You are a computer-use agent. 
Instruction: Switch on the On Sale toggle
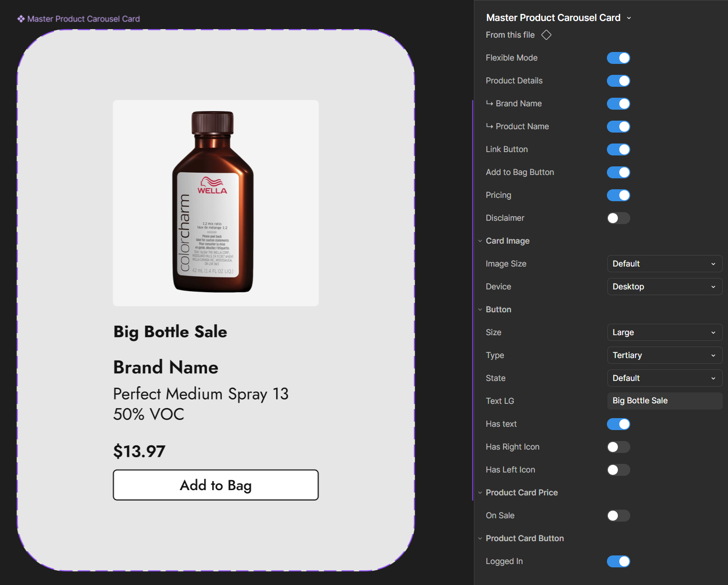coord(618,516)
